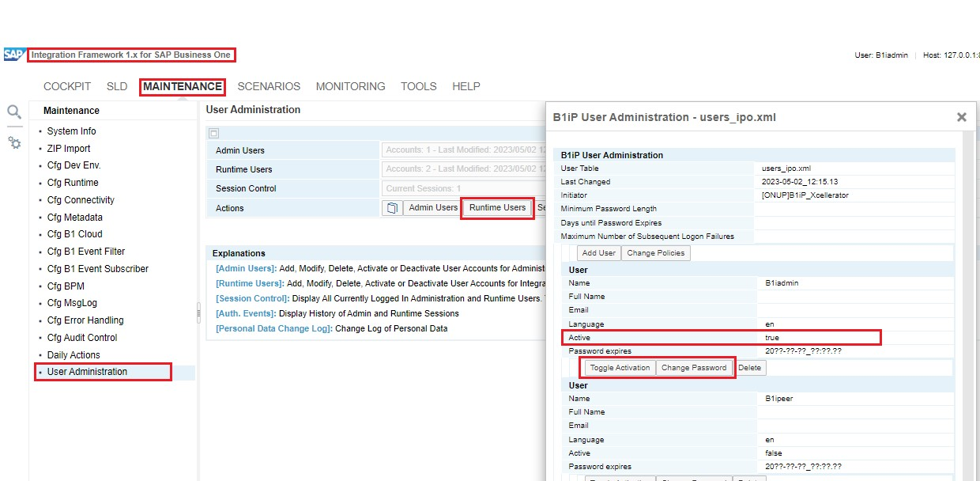Screen dimensions: 980x481
Task: Open the TOOLS menu
Action: (x=418, y=86)
